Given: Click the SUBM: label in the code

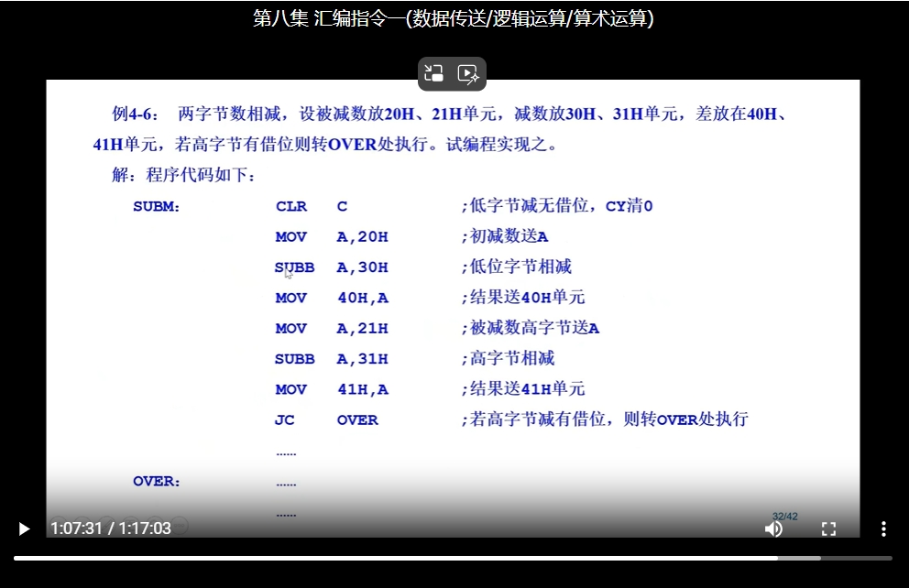Looking at the screenshot, I should tap(157, 206).
